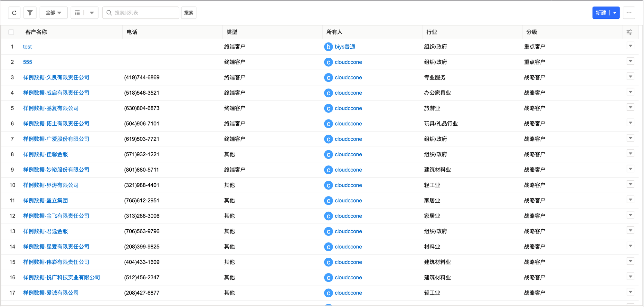Open the view type dropdown arrow
Screen dimensions: 644x307
[x=92, y=13]
